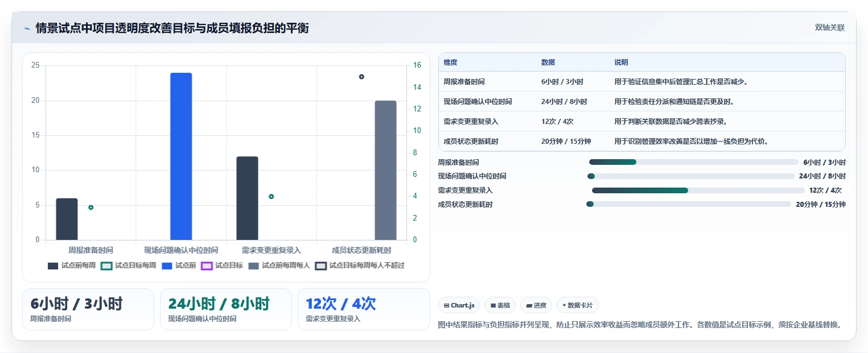Click the target point for 需求变更重复录入
Image resolution: width=868 pixels, height=353 pixels.
pyautogui.click(x=271, y=197)
